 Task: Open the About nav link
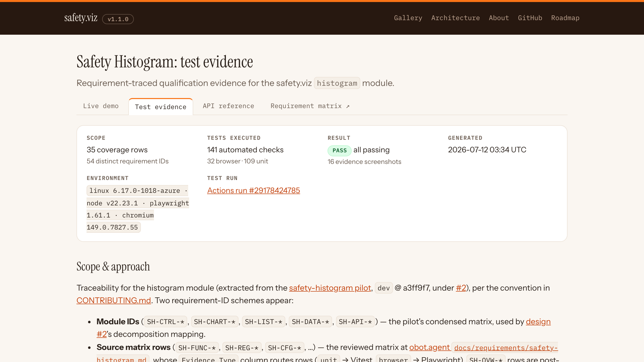coord(499,18)
